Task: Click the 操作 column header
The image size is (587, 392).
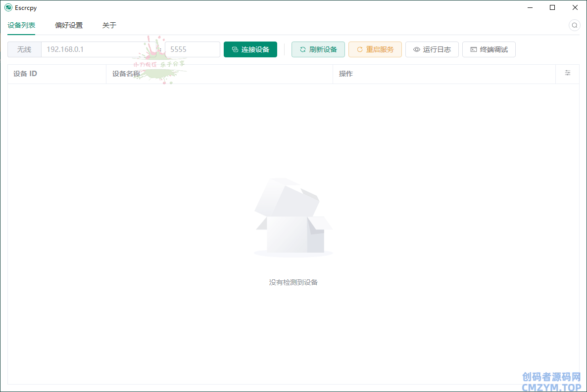Action: coord(346,74)
